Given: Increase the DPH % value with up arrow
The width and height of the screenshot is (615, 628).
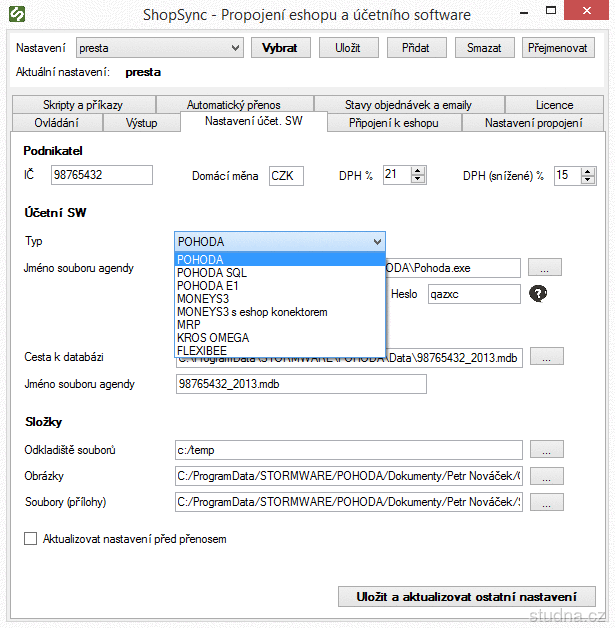Looking at the screenshot, I should point(417,170).
